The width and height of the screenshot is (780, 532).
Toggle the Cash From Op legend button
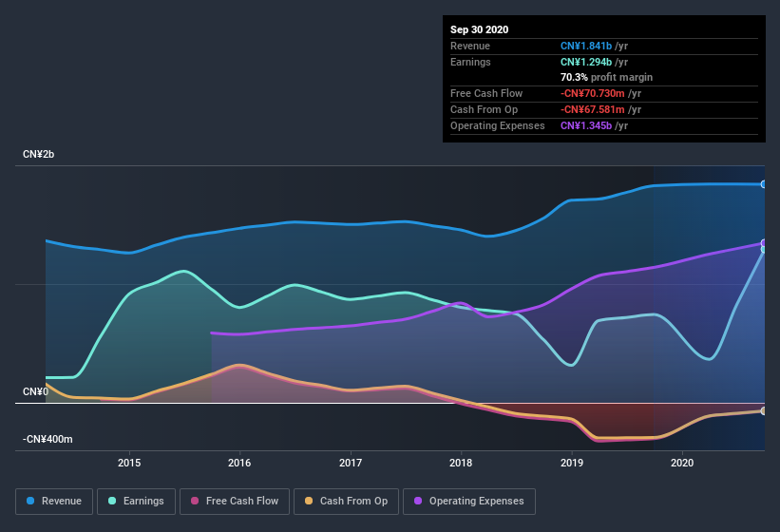click(x=346, y=502)
